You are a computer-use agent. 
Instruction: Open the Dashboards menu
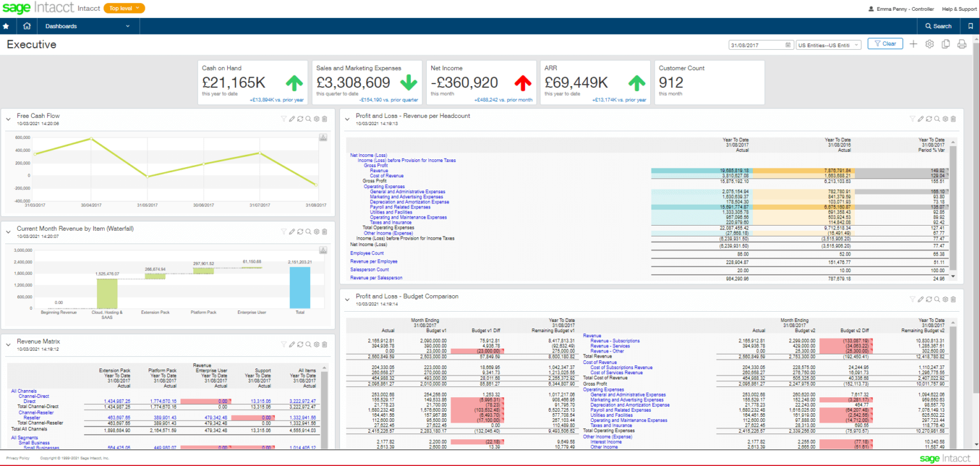(61, 26)
